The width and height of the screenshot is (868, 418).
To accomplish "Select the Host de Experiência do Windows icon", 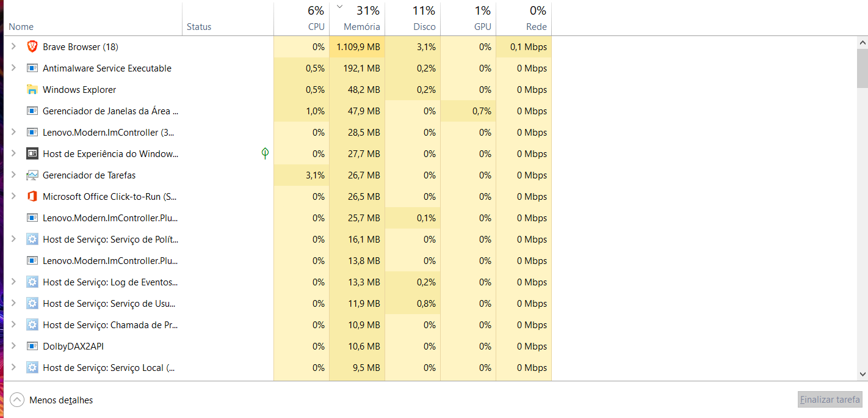I will pyautogui.click(x=32, y=153).
